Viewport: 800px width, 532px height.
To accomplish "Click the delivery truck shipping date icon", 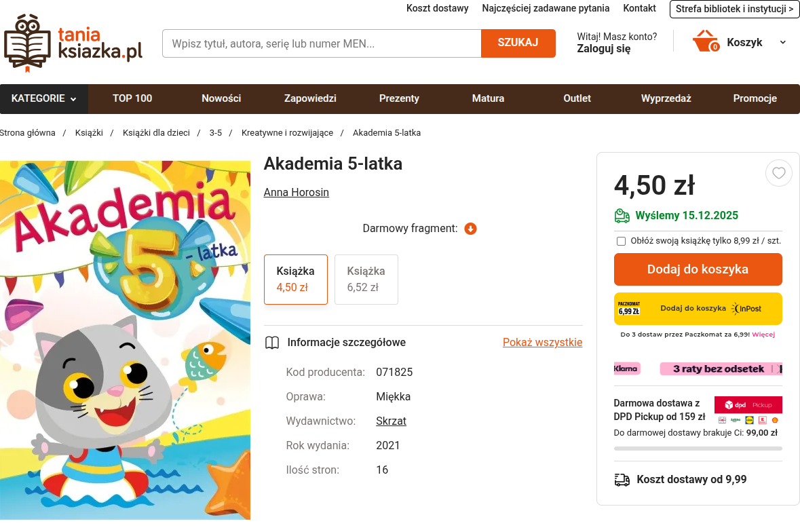I will pyautogui.click(x=622, y=216).
